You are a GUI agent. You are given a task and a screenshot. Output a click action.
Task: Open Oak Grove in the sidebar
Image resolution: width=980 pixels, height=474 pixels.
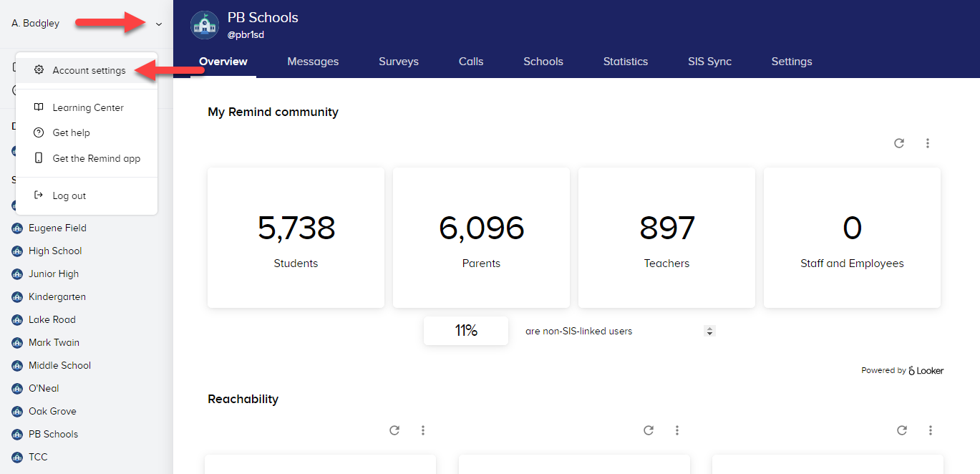click(x=52, y=411)
